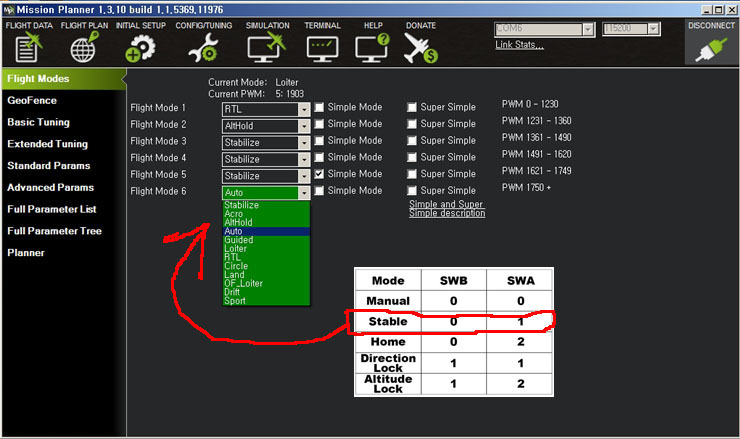The height and width of the screenshot is (439, 740).
Task: Click the Current Mode value Loiter
Action: [287, 82]
